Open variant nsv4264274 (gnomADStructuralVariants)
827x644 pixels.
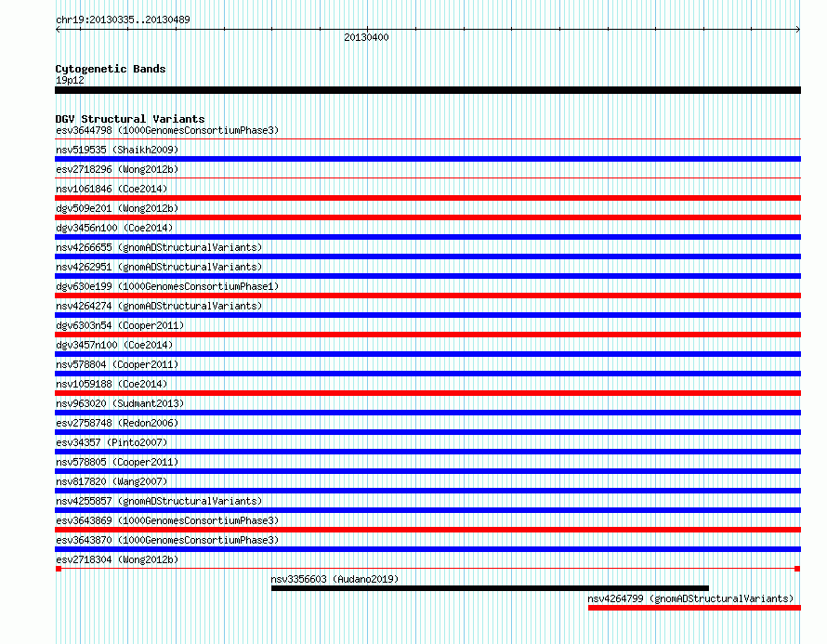(159, 306)
